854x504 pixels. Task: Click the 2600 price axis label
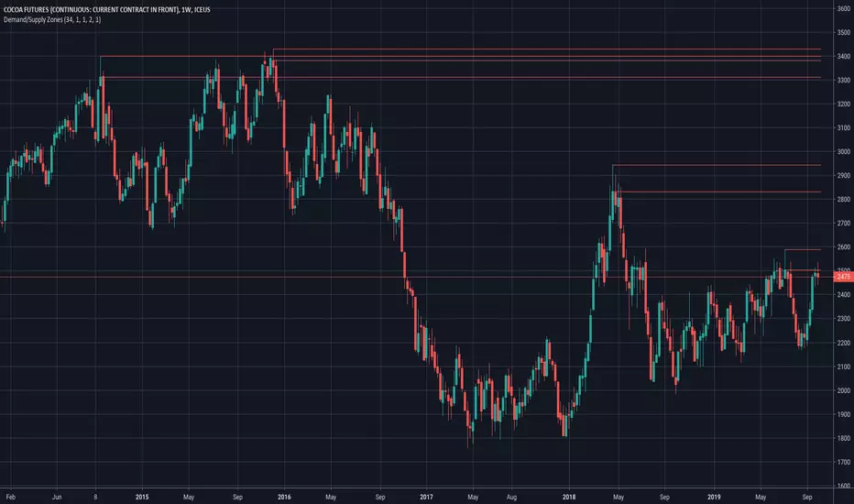click(x=843, y=247)
